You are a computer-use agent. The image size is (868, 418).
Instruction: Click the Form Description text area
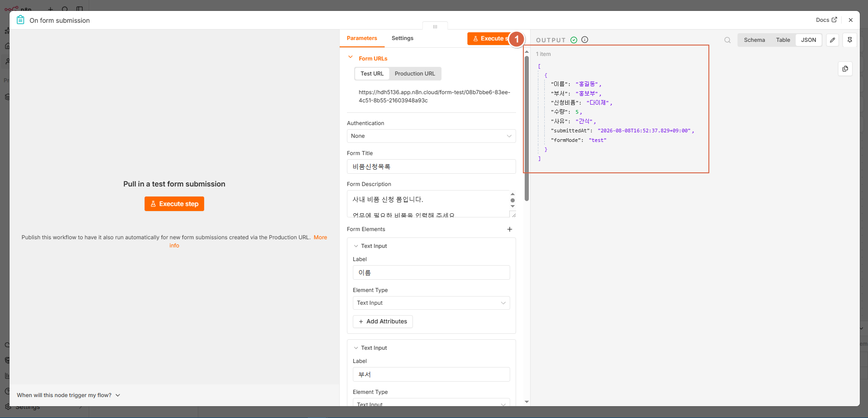(x=428, y=204)
